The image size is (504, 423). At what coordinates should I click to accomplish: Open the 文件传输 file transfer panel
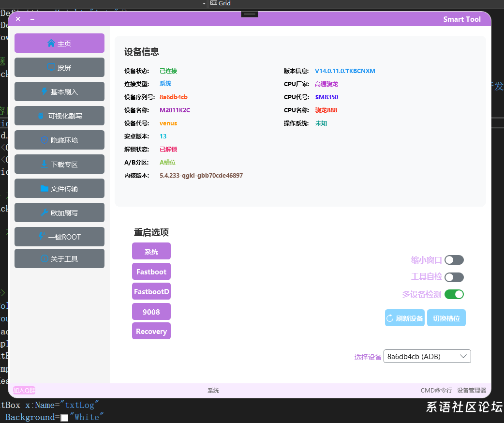(59, 188)
